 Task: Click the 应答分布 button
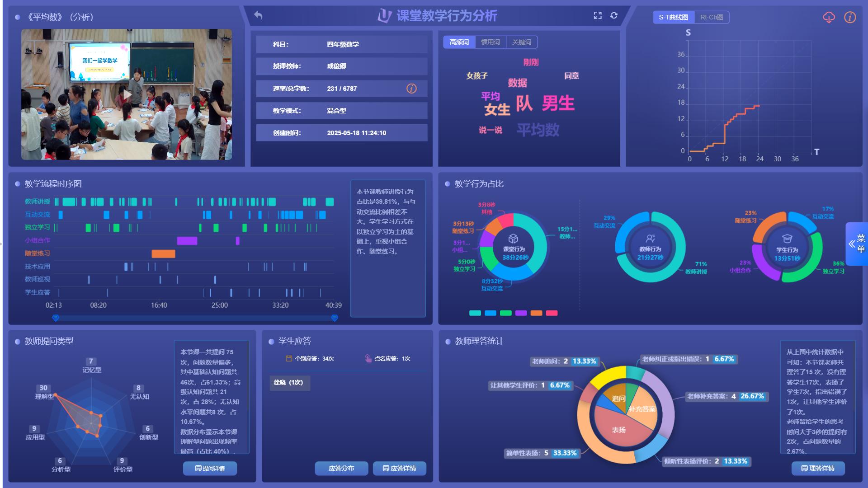pyautogui.click(x=341, y=468)
